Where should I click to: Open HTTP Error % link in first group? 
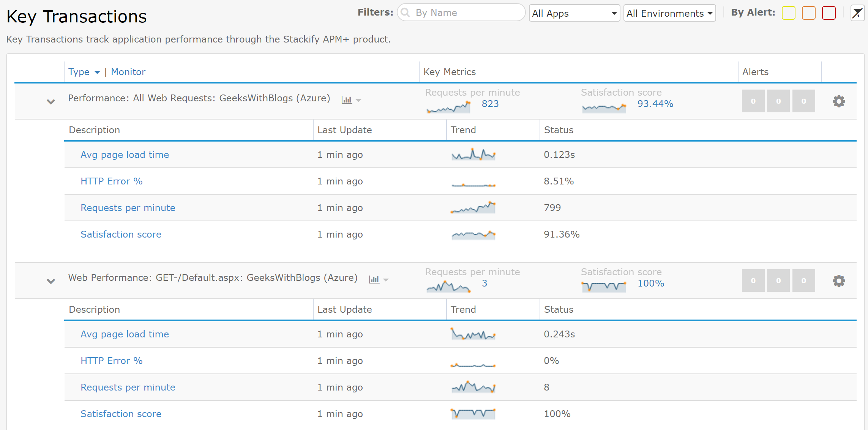click(111, 181)
